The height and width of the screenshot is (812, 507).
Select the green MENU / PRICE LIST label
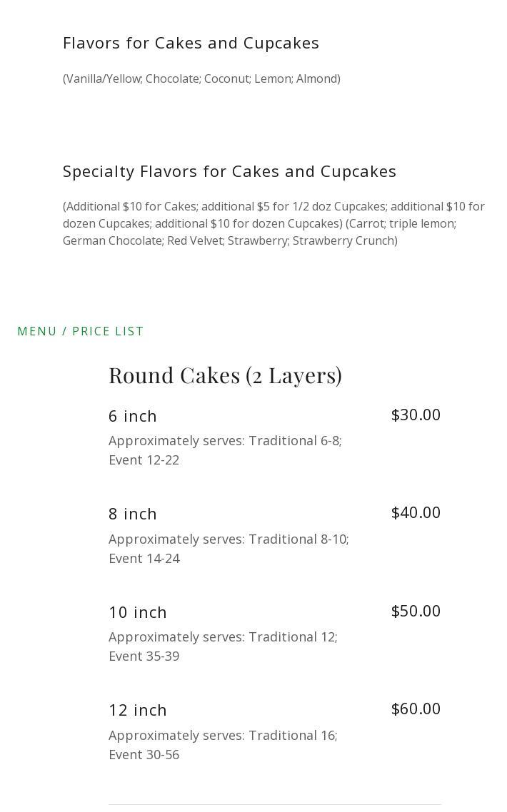point(81,331)
